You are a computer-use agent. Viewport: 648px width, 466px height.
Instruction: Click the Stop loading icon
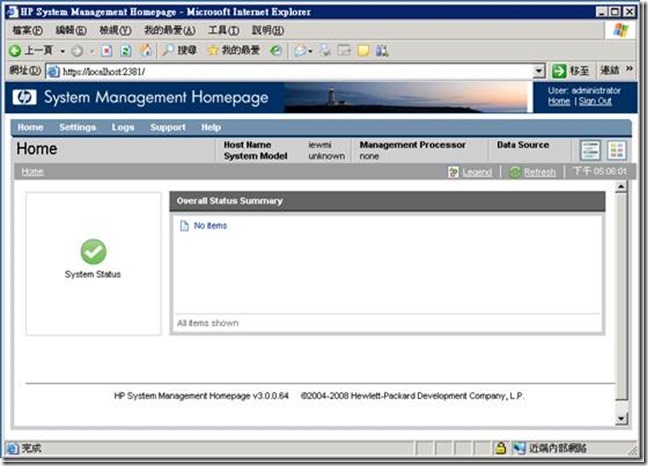pyautogui.click(x=107, y=51)
